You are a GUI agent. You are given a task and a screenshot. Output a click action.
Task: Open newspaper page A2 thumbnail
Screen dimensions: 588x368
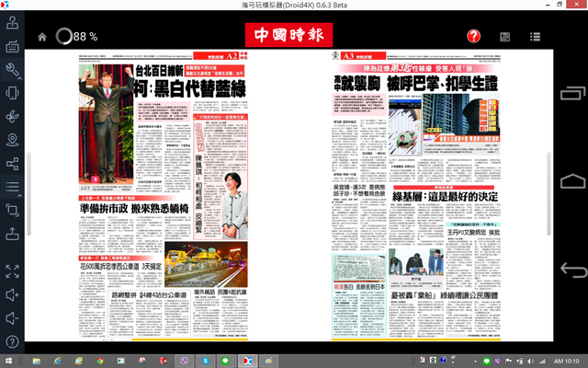(x=163, y=195)
